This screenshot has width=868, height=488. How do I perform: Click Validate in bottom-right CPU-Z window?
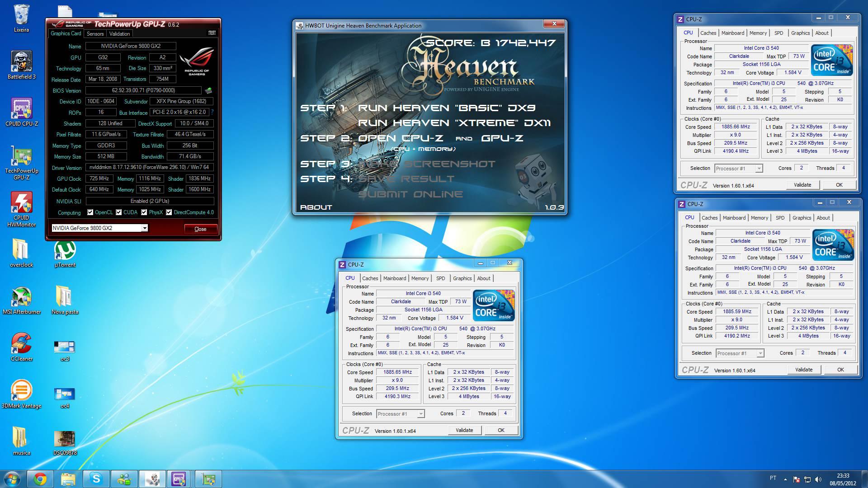tap(804, 370)
